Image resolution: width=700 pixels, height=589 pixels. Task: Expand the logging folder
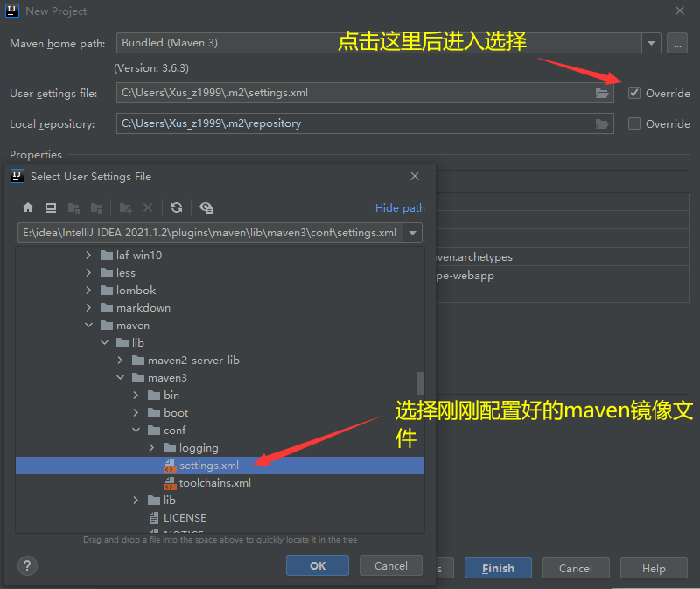(x=151, y=447)
